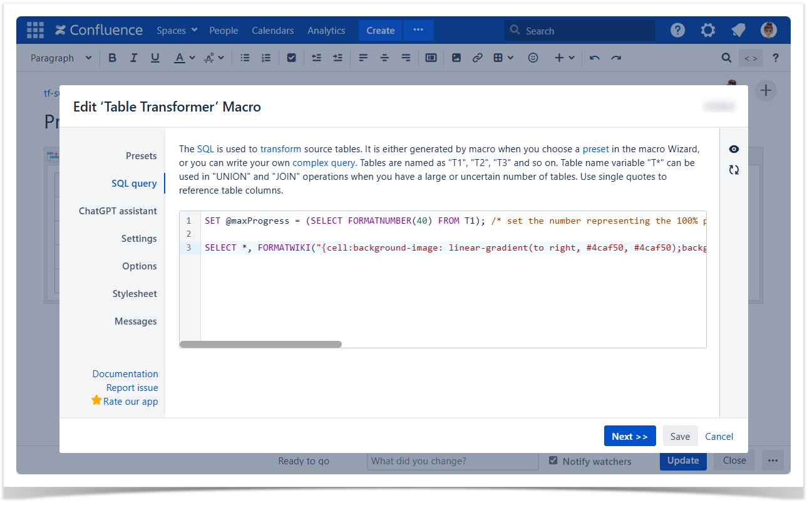Toggle the task list checkbox icon
The height and width of the screenshot is (505, 812).
[x=291, y=58]
